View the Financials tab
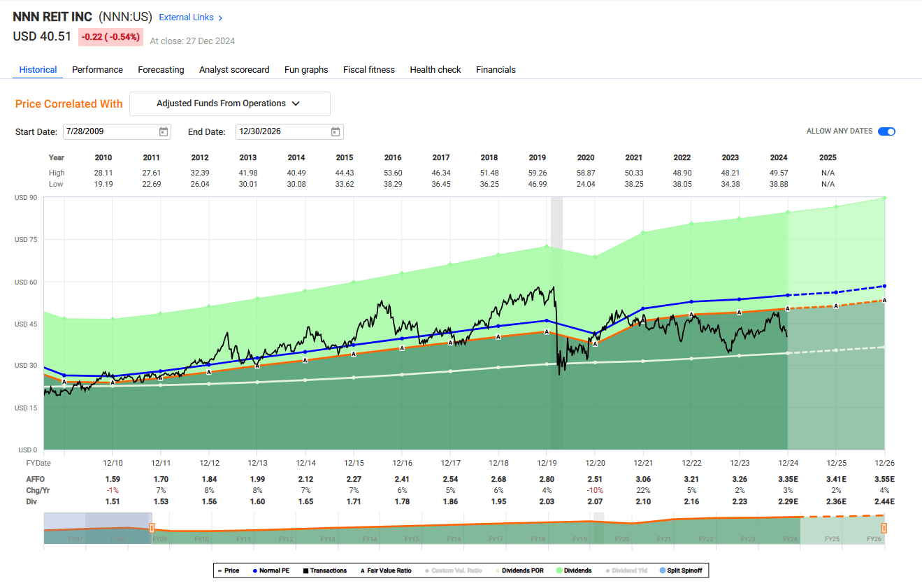 coord(496,69)
